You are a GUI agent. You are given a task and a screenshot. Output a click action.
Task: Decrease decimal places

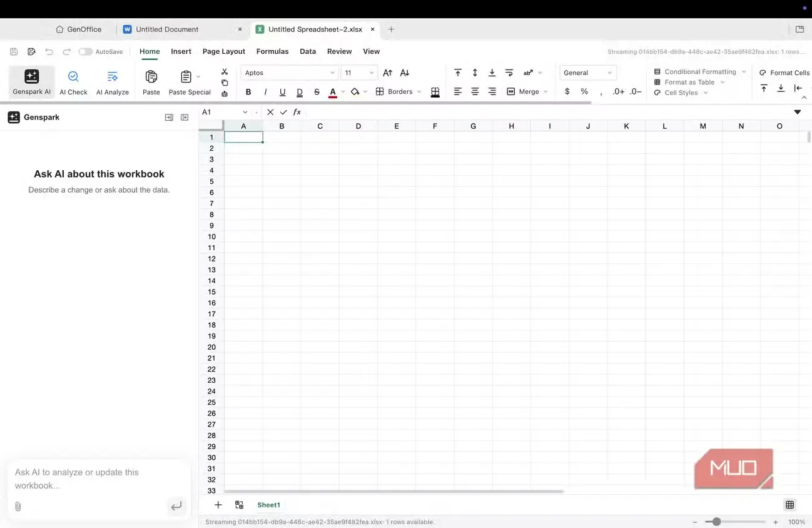point(636,91)
